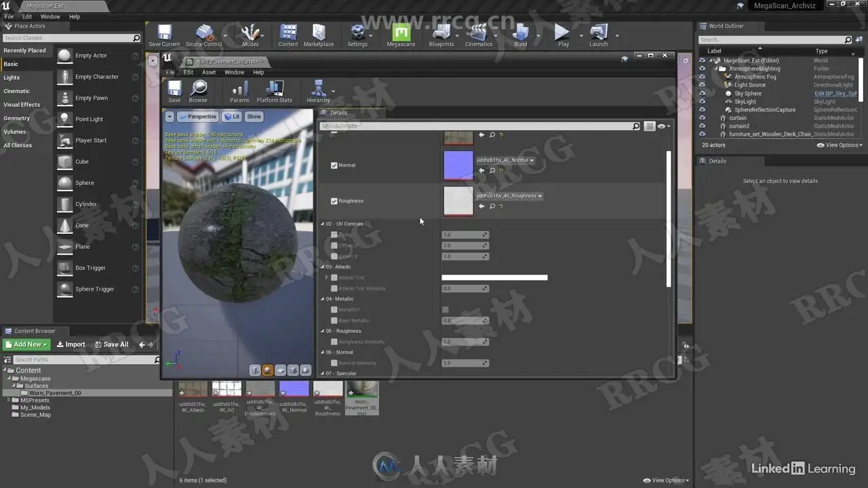The image size is (868, 488).
Task: Click the Tiling value slider field
Action: click(x=465, y=235)
